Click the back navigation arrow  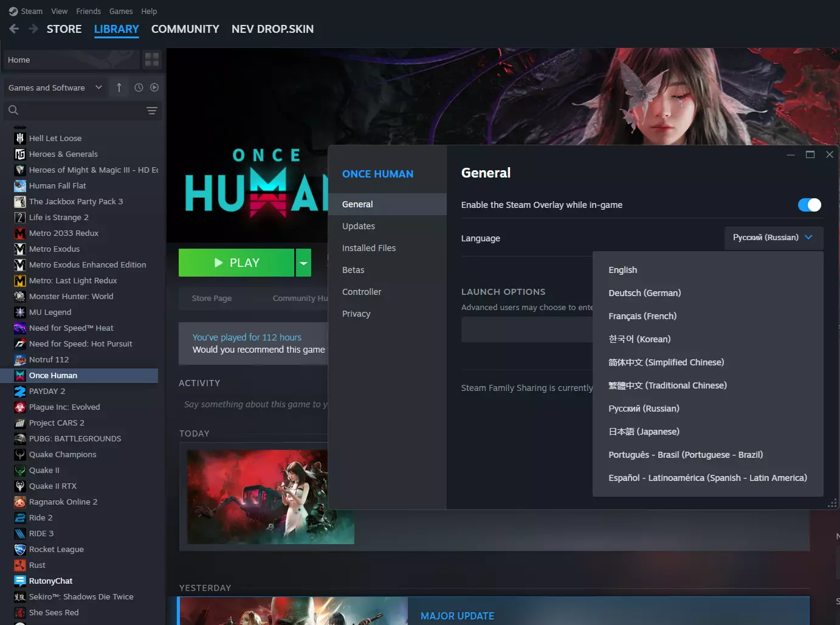14,29
